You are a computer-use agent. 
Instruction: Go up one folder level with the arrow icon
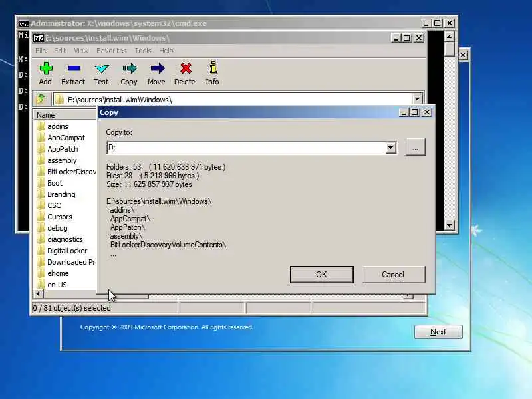coord(41,99)
